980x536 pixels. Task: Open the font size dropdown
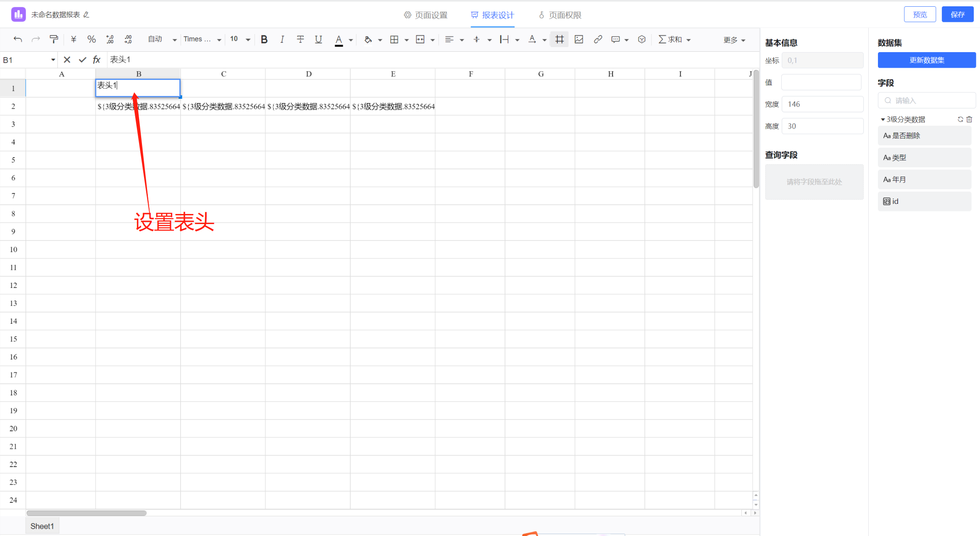240,39
